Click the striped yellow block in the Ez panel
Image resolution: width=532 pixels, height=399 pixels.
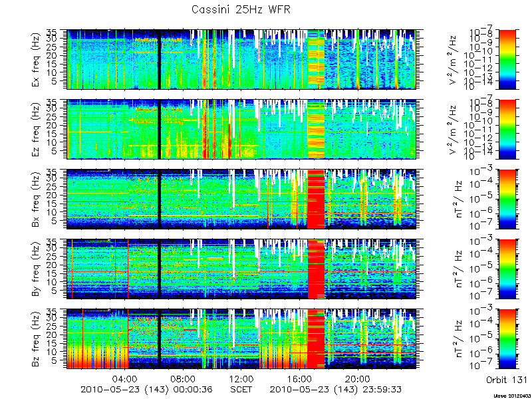click(x=316, y=129)
